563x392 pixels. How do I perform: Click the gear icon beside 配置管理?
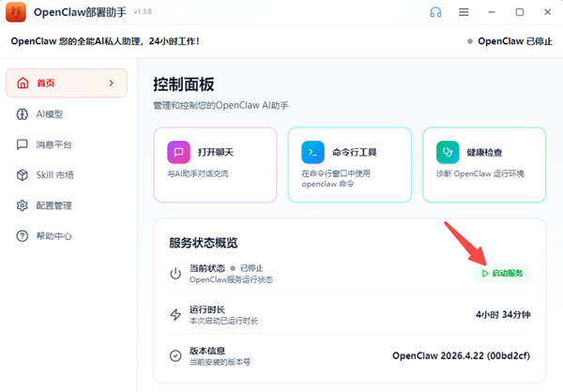23,205
